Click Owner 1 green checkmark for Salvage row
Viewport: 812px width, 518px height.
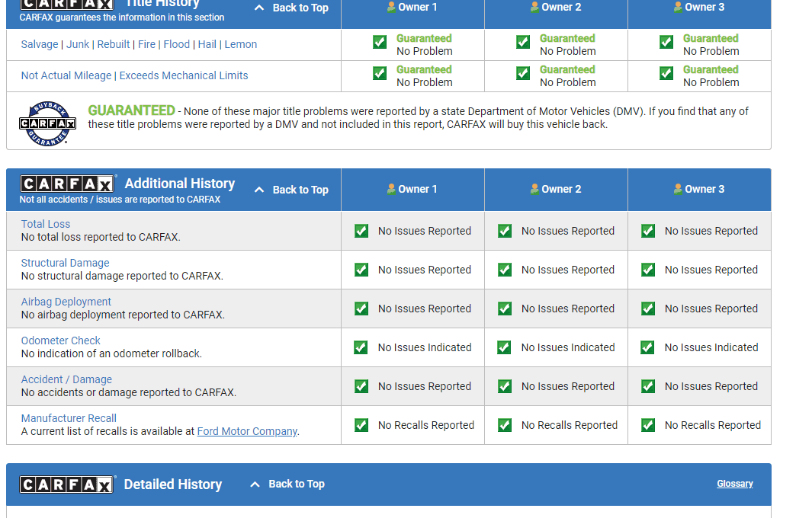tap(380, 42)
